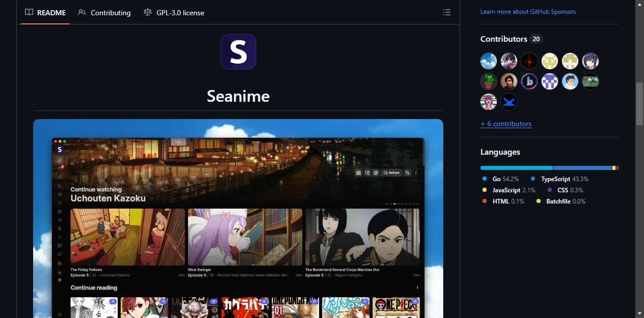Click the purple Seanime S logo

pos(238,52)
